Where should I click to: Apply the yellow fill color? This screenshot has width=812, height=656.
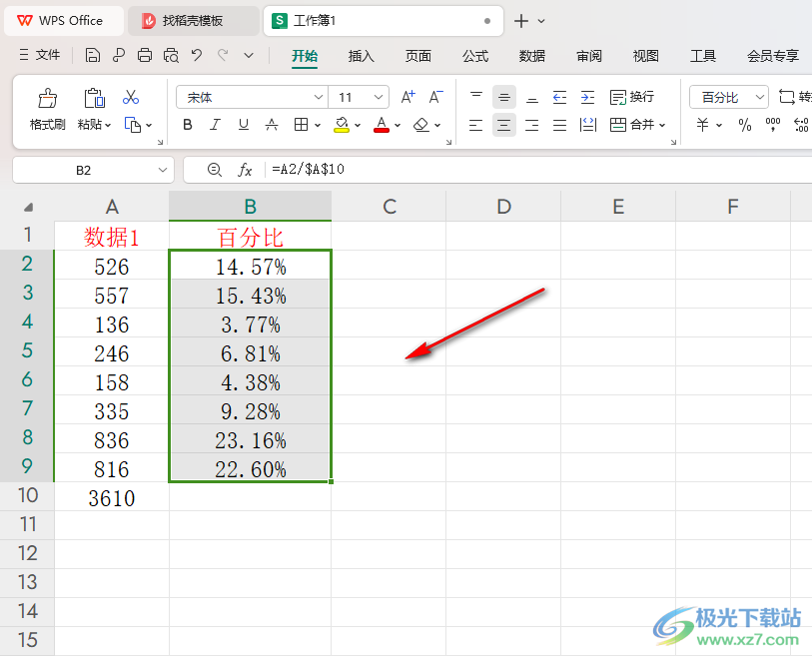[x=342, y=125]
